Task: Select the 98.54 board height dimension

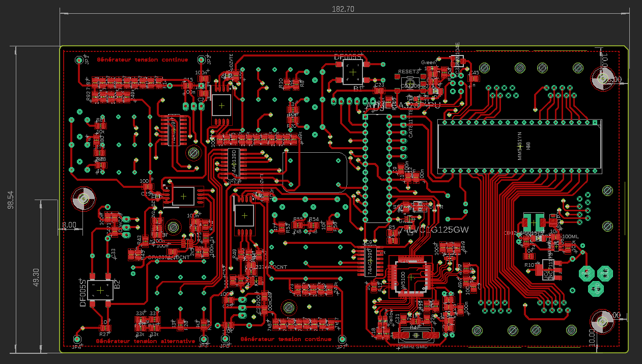Action: tap(10, 199)
